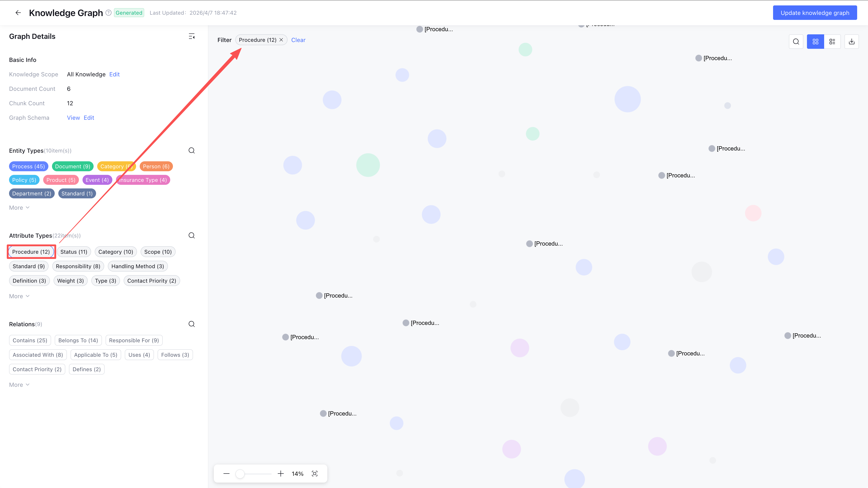868x488 pixels.
Task: Open the Knowledge Graph help icon
Action: click(108, 13)
